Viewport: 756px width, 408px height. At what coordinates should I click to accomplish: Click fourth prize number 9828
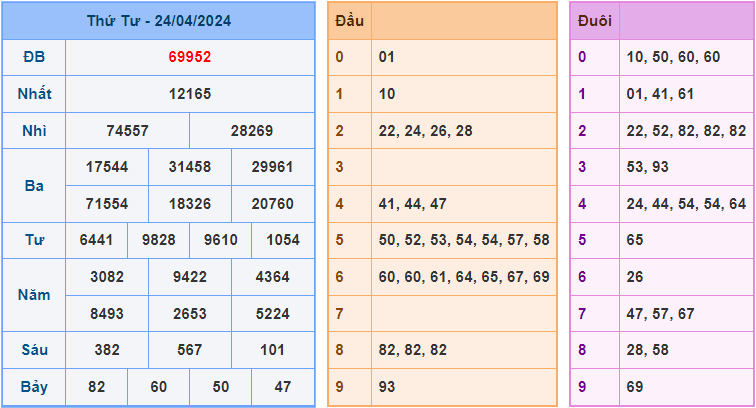[x=159, y=240]
